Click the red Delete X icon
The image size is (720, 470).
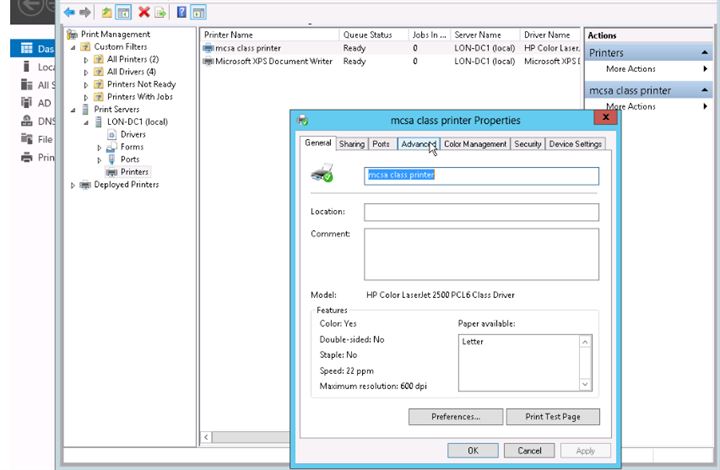point(144,12)
